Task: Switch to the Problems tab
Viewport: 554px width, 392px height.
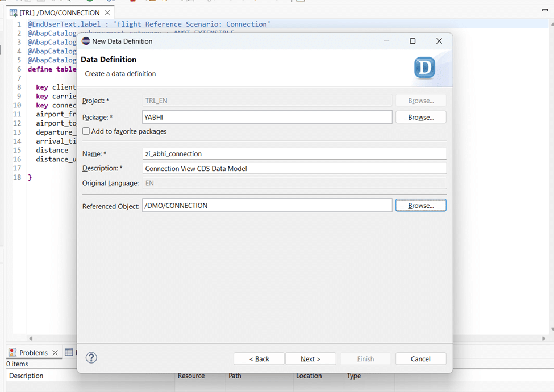Action: point(34,352)
